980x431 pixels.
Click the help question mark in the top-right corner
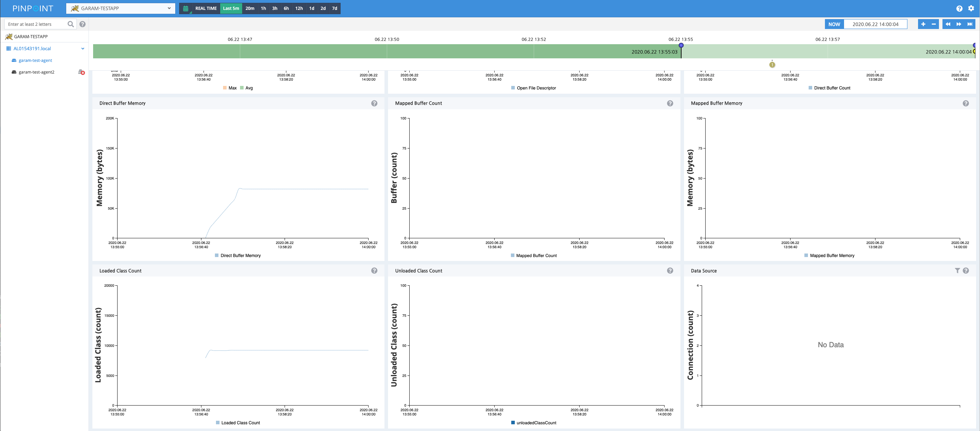[x=959, y=8]
